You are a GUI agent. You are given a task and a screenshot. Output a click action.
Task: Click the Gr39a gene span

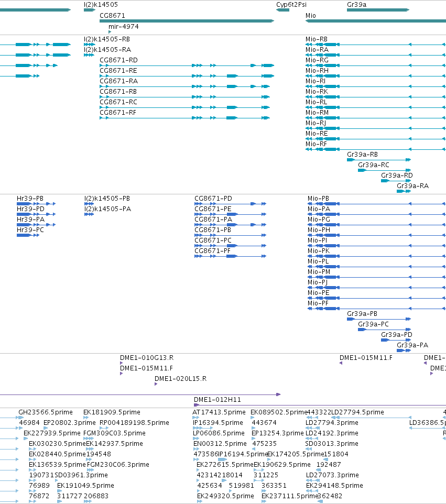pyautogui.click(x=378, y=10)
